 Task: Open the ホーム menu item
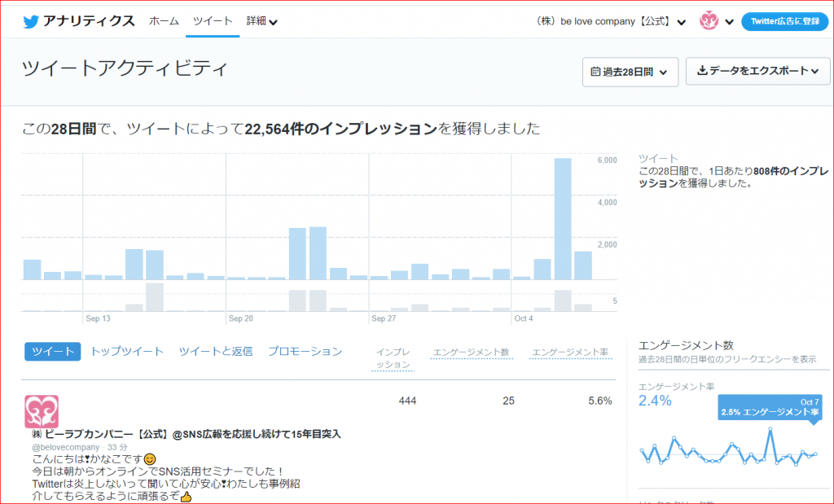[x=164, y=21]
